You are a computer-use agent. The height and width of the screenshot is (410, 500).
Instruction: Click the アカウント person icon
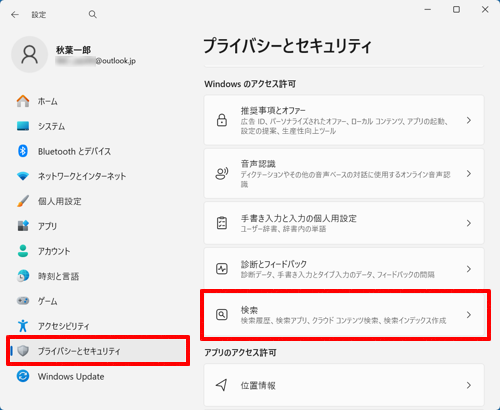[23, 251]
